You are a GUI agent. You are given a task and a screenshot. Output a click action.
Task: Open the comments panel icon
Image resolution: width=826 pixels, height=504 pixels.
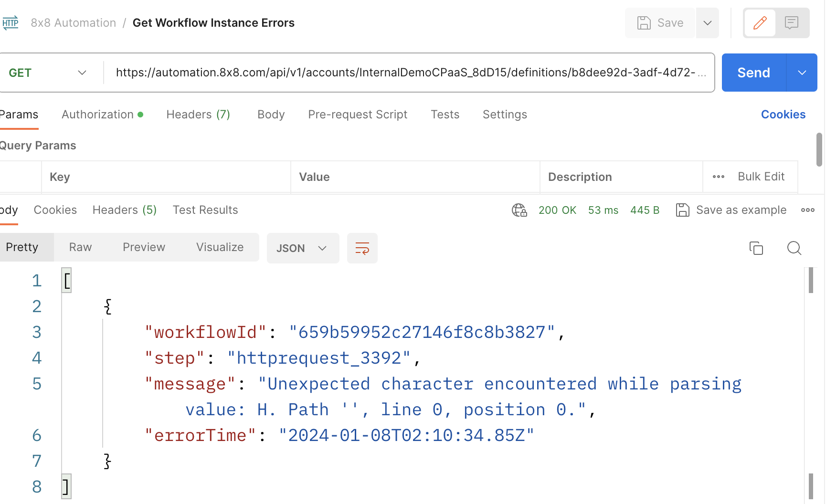click(792, 23)
